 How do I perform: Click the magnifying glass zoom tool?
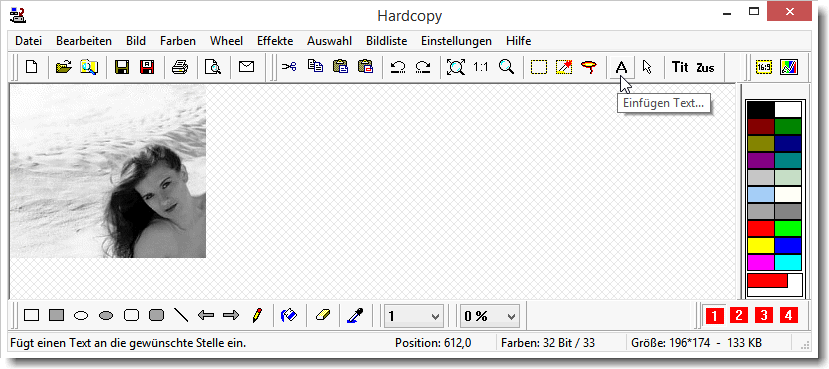[x=506, y=67]
